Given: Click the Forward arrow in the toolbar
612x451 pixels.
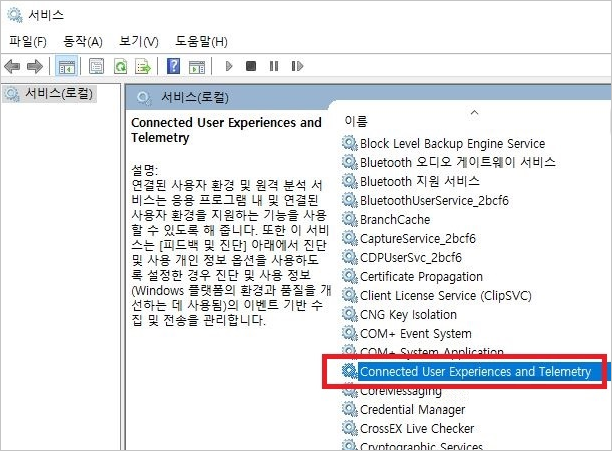Looking at the screenshot, I should (35, 66).
